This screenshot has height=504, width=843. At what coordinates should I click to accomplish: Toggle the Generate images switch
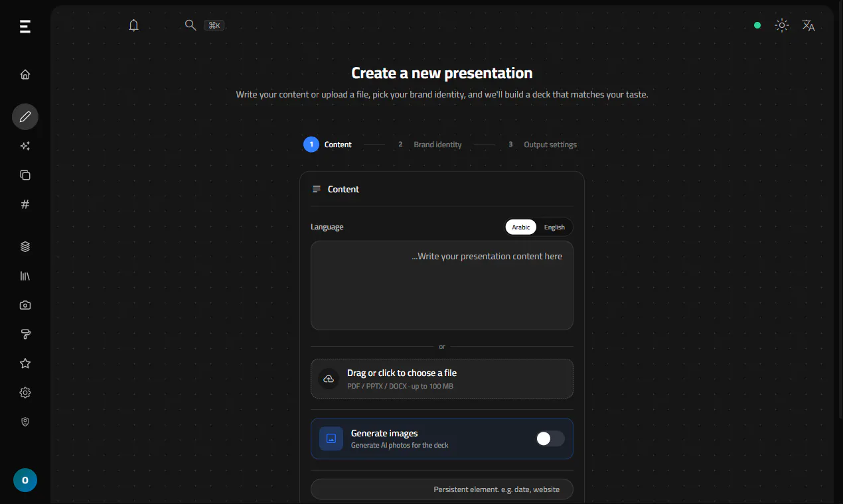tap(550, 438)
